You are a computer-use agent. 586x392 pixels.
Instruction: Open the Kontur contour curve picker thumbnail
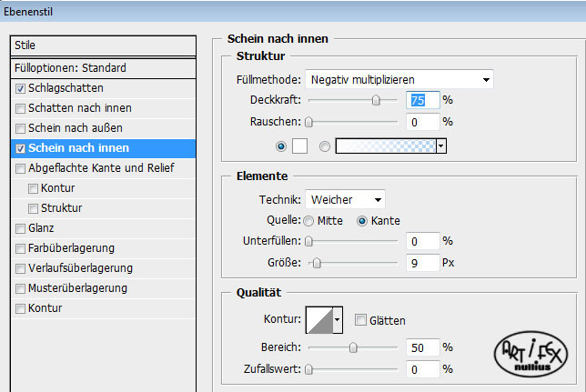click(x=319, y=320)
